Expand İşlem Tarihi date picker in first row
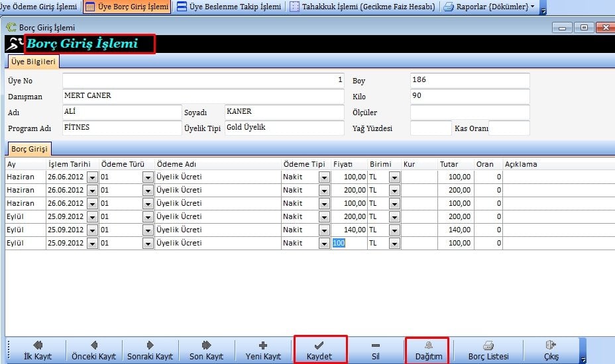Viewport: 615px width, 364px height. (92, 177)
